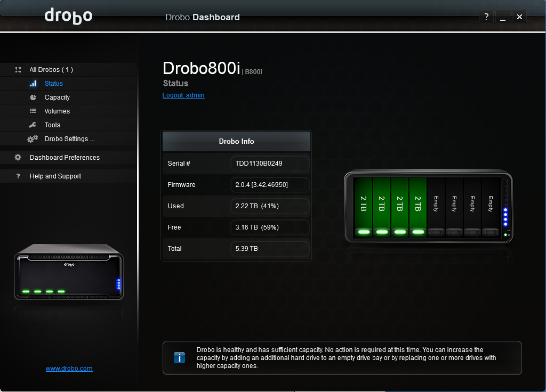Image resolution: width=546 pixels, height=392 pixels.
Task: Open the www.drobo.com link
Action: tap(69, 369)
